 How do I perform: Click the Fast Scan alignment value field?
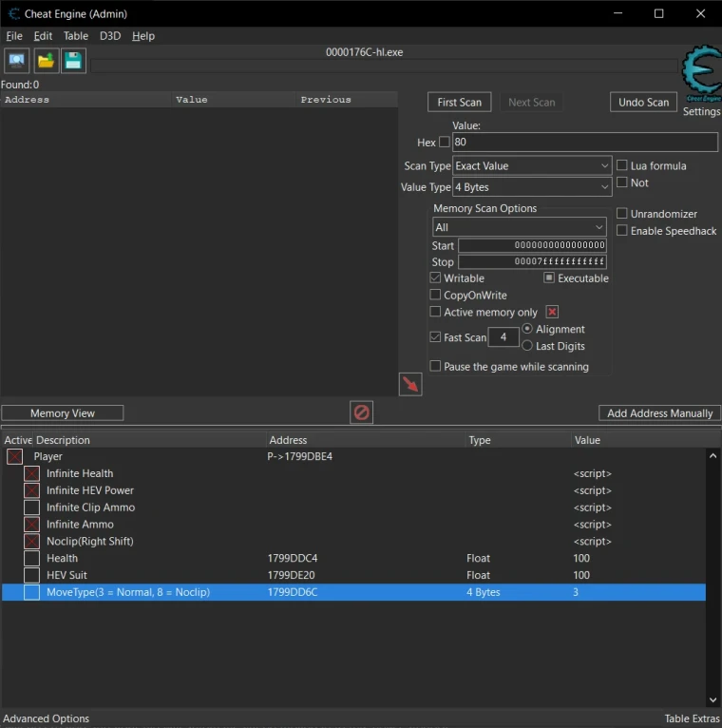(x=503, y=337)
